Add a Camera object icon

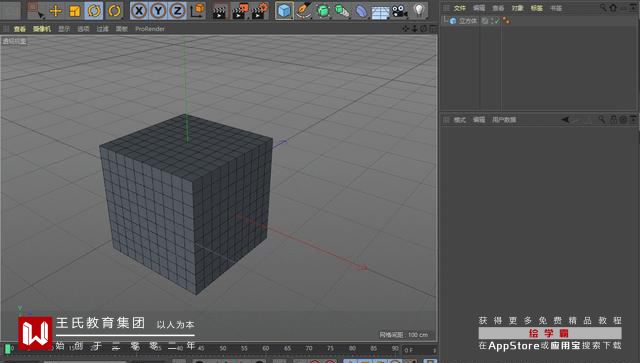click(x=400, y=11)
